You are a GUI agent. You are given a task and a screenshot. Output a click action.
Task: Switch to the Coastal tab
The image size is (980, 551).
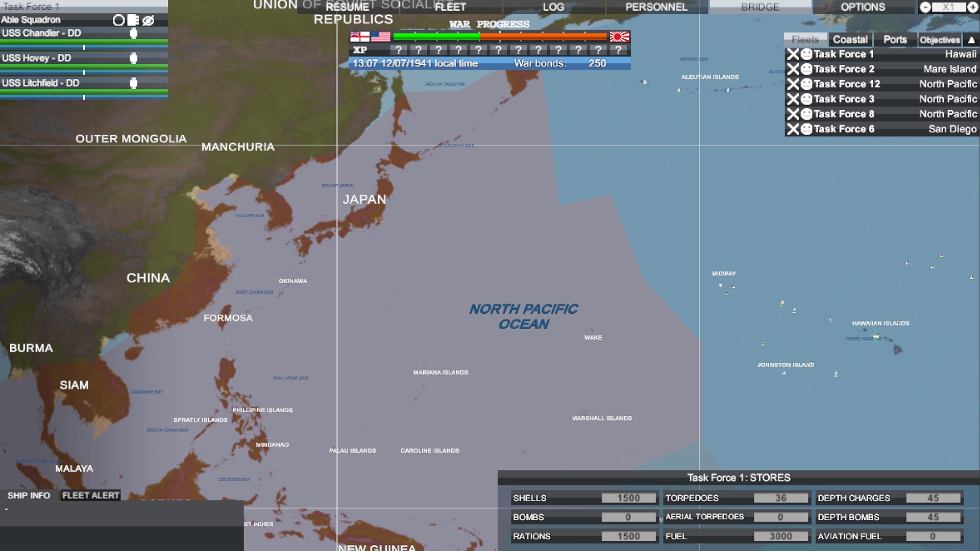(x=850, y=40)
